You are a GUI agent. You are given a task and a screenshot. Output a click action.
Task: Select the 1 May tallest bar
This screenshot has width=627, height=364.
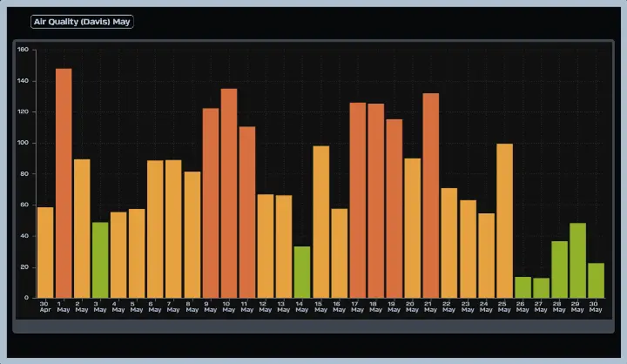click(x=64, y=183)
